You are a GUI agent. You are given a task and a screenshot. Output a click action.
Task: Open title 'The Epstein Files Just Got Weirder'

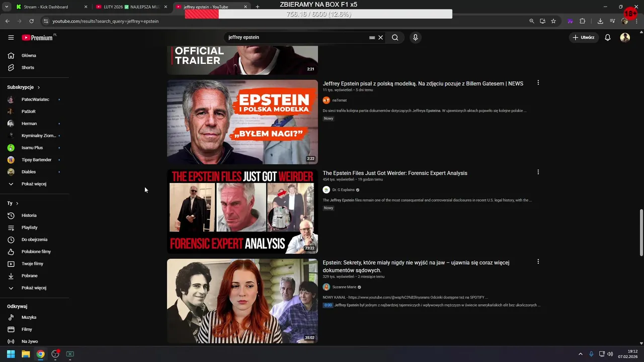[395, 173]
